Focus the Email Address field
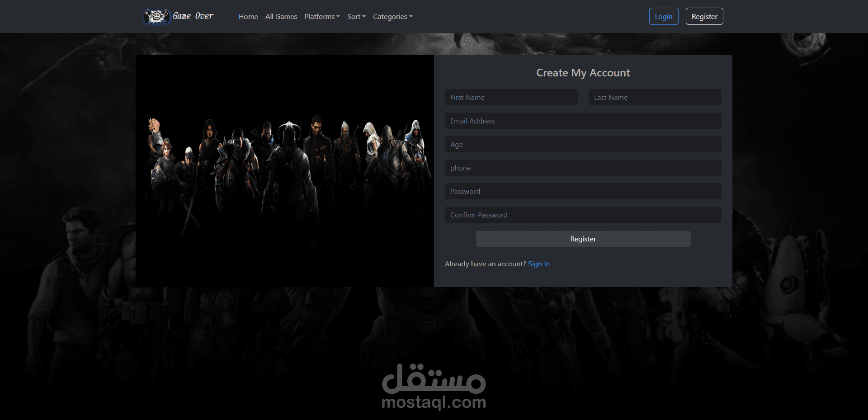The width and height of the screenshot is (868, 420). [583, 121]
